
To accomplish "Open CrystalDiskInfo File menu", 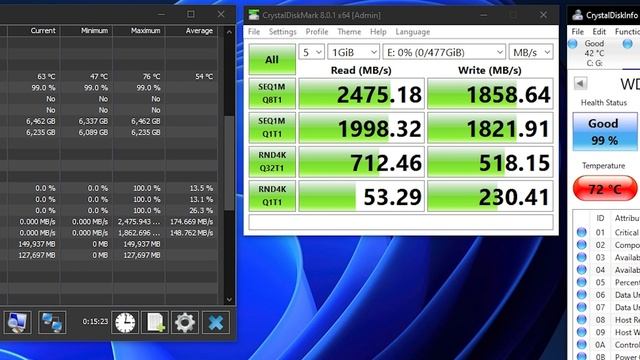I will click(577, 32).
